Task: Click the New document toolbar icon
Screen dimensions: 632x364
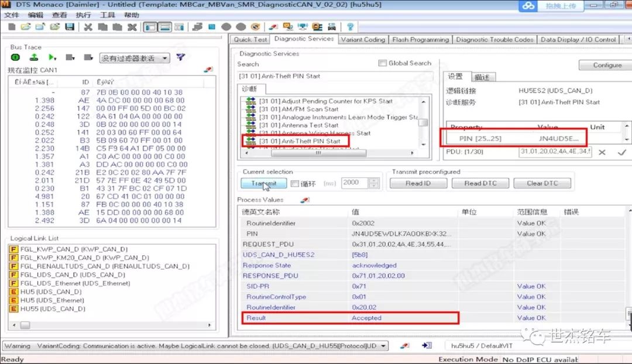Action: click(x=12, y=27)
